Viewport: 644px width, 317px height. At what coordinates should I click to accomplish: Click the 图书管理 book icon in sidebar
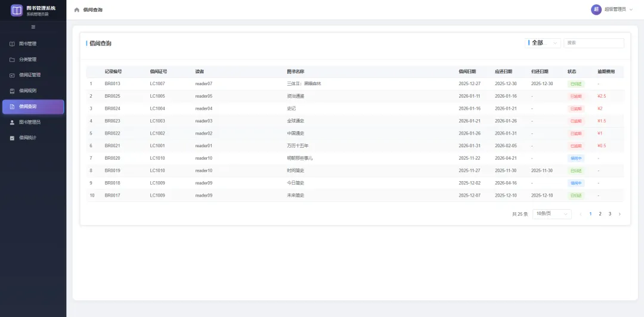click(x=12, y=44)
